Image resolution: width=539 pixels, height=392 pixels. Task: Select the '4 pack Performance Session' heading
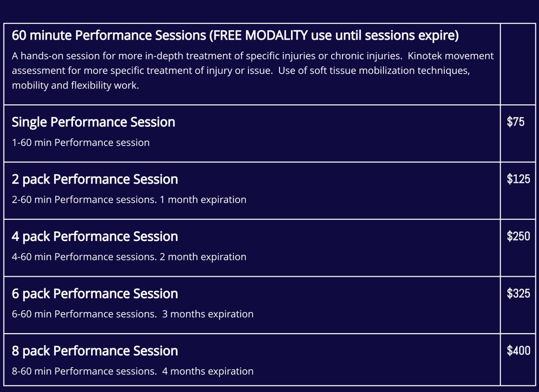(x=95, y=237)
